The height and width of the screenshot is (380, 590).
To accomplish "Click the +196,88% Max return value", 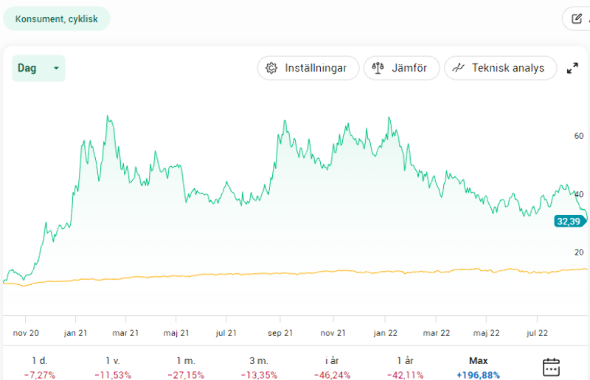I will coord(478,375).
